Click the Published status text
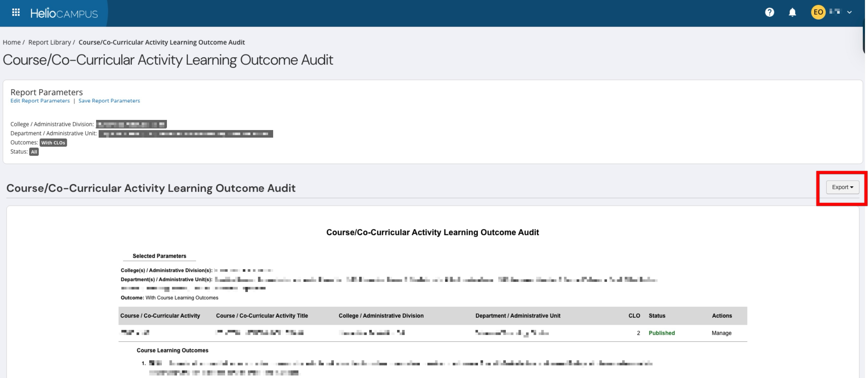The image size is (868, 378). pyautogui.click(x=661, y=333)
